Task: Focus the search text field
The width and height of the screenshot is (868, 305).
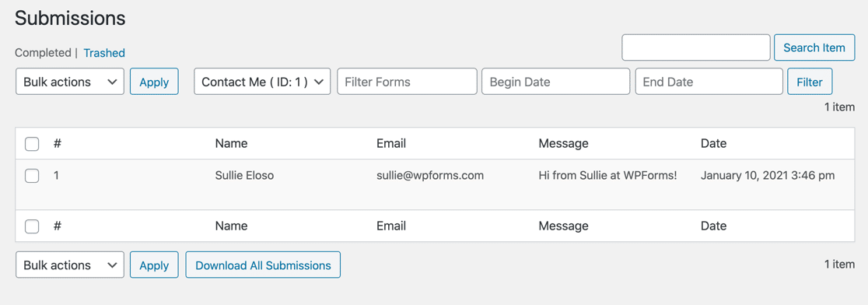Action: pos(696,47)
